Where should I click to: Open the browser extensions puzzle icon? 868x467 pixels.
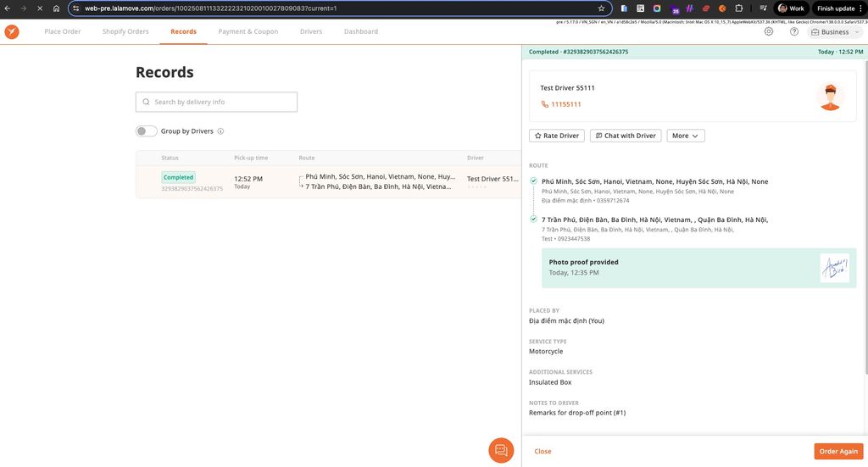tap(738, 8)
